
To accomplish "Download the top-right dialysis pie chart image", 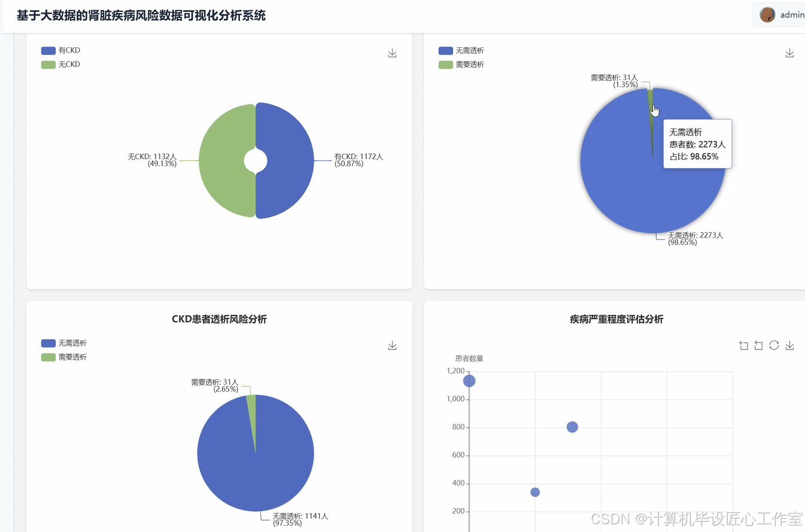I will (789, 53).
